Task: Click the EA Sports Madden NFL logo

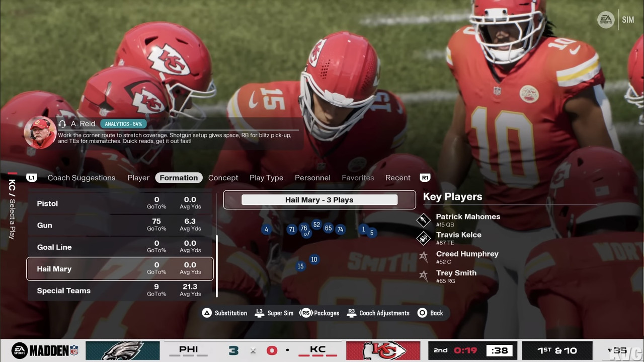Action: (x=45, y=350)
